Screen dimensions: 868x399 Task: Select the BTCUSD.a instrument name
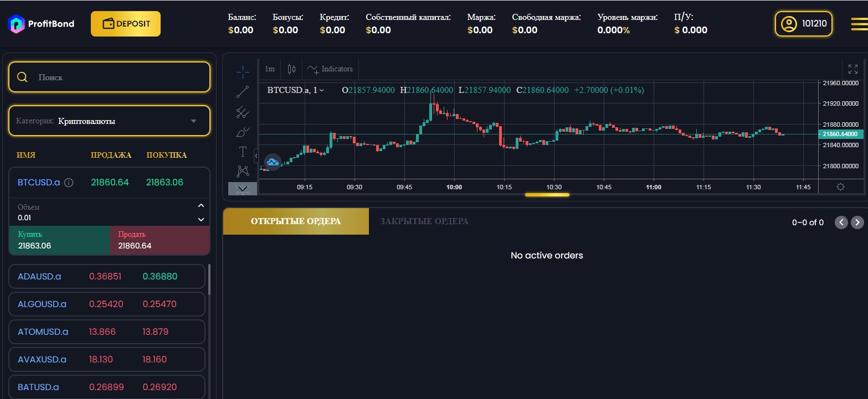point(39,182)
